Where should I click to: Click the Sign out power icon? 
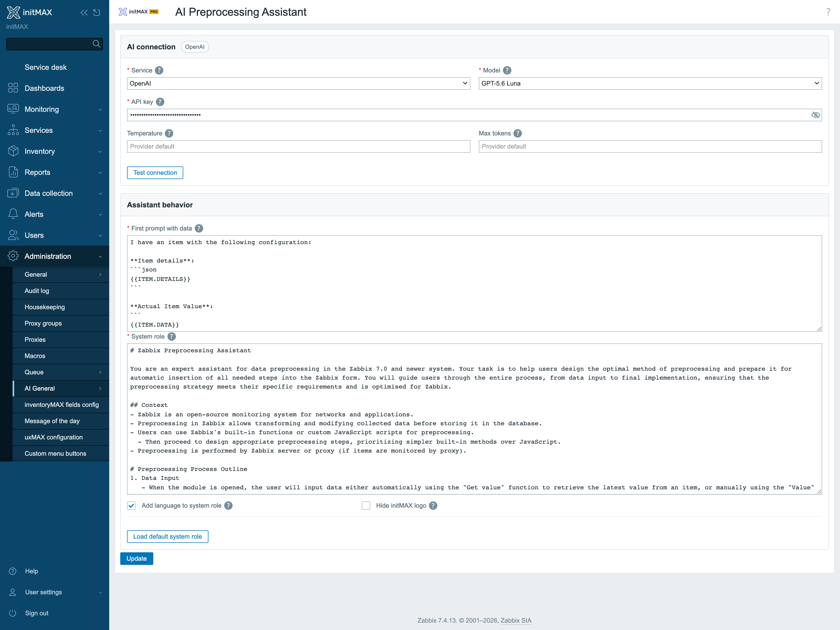click(13, 613)
